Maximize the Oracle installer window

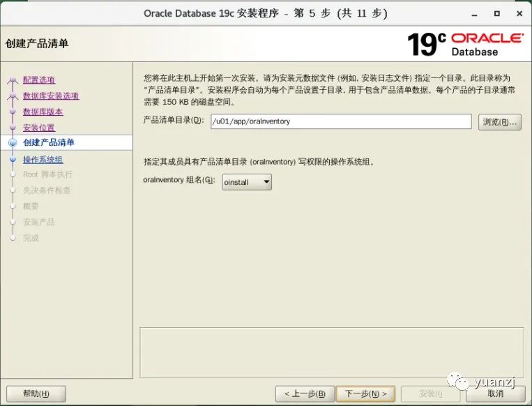click(496, 13)
